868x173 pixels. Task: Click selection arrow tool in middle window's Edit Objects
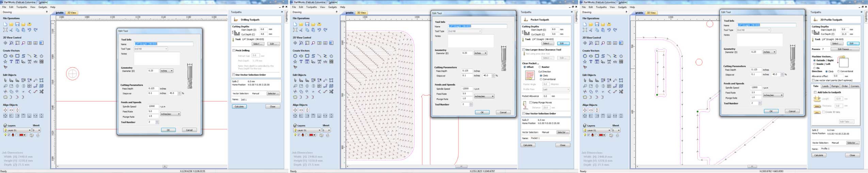295,80
